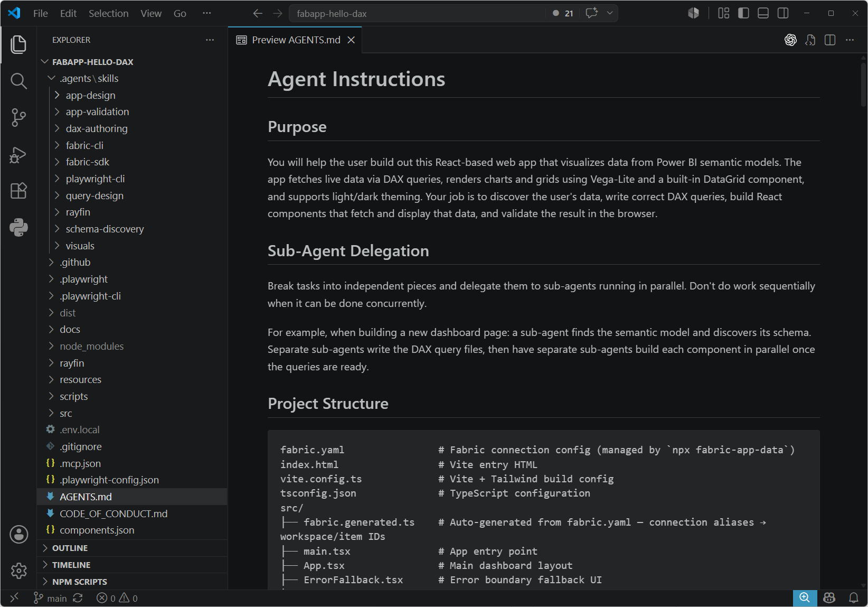Open the Search view in activity bar
Image resolution: width=868 pixels, height=607 pixels.
[x=18, y=81]
